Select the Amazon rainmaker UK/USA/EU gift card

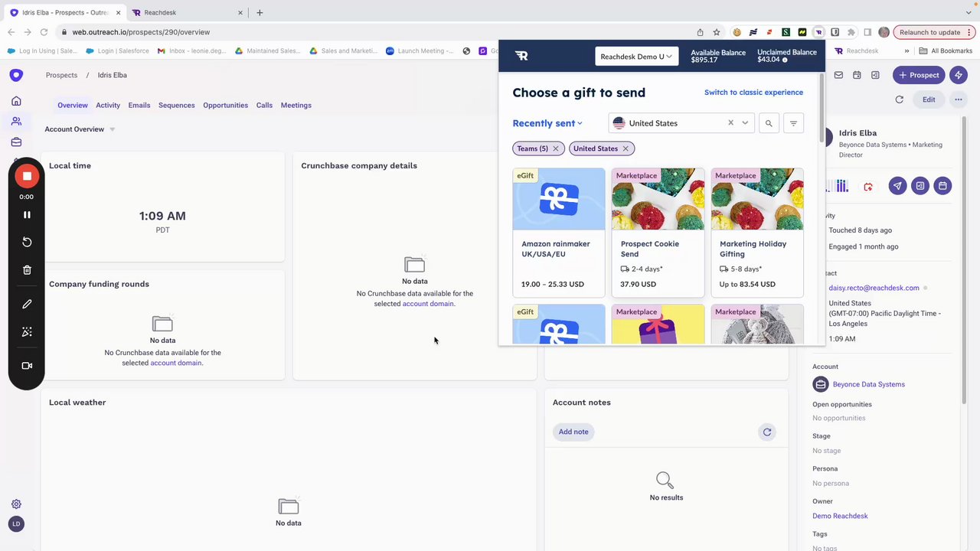click(559, 233)
